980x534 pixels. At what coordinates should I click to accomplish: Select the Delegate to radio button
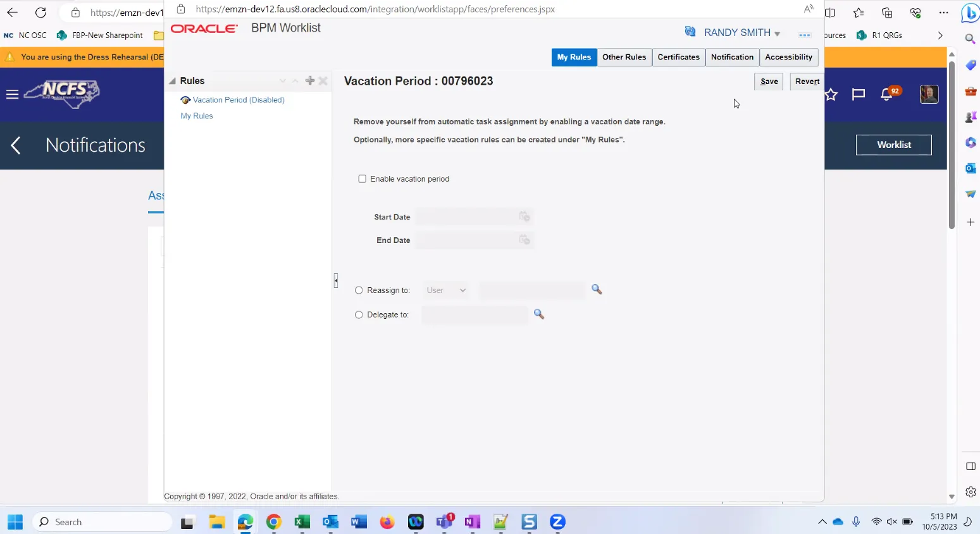pyautogui.click(x=359, y=314)
